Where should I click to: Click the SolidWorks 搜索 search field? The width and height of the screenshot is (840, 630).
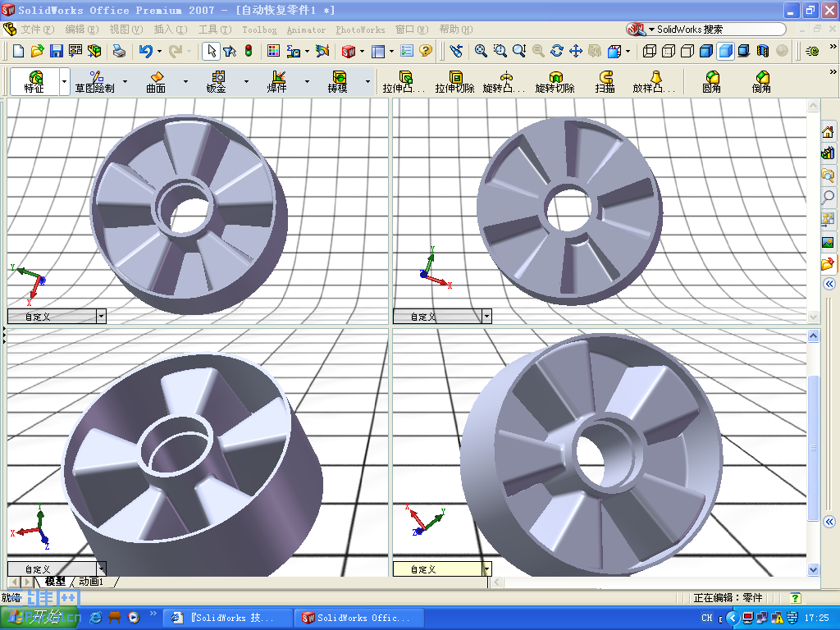(715, 30)
